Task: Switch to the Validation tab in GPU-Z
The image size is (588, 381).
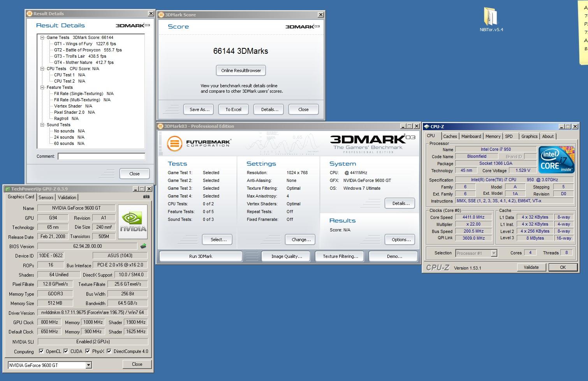Action: 67,198
